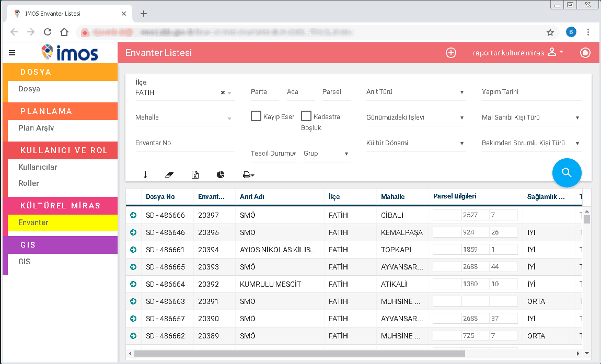The height and width of the screenshot is (364, 601).
Task: Open row arrow for SD-486664
Action: tap(133, 284)
